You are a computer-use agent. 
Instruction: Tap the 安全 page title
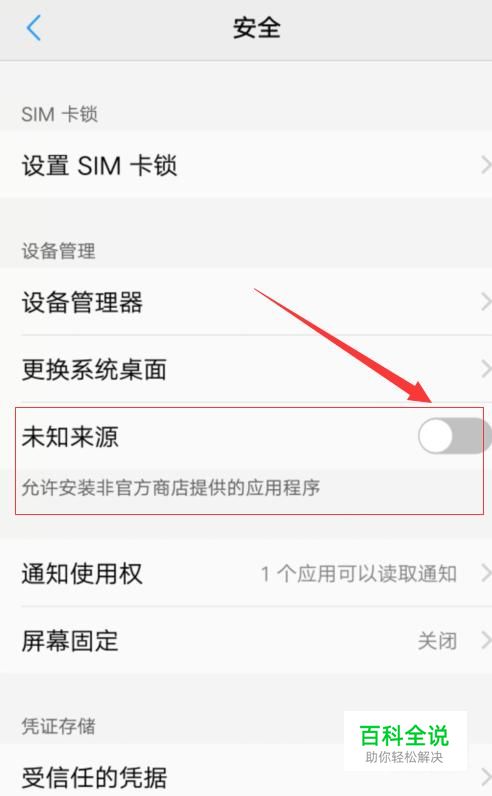pos(256,27)
